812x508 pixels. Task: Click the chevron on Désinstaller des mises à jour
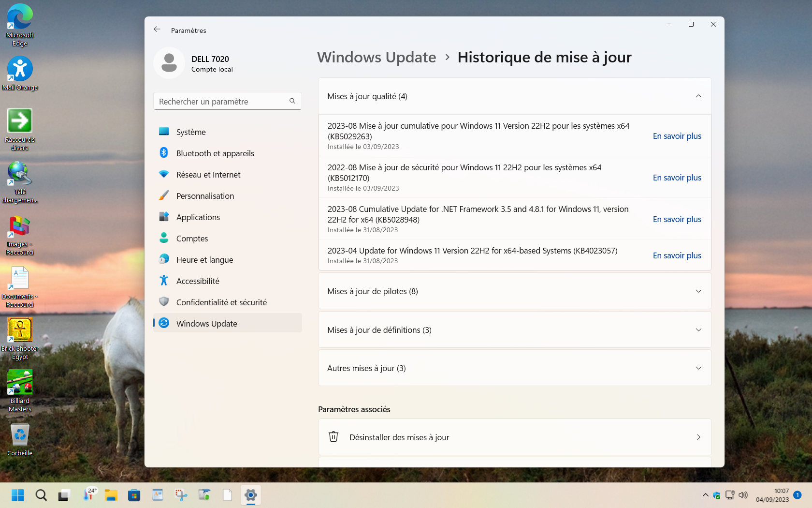pos(698,437)
